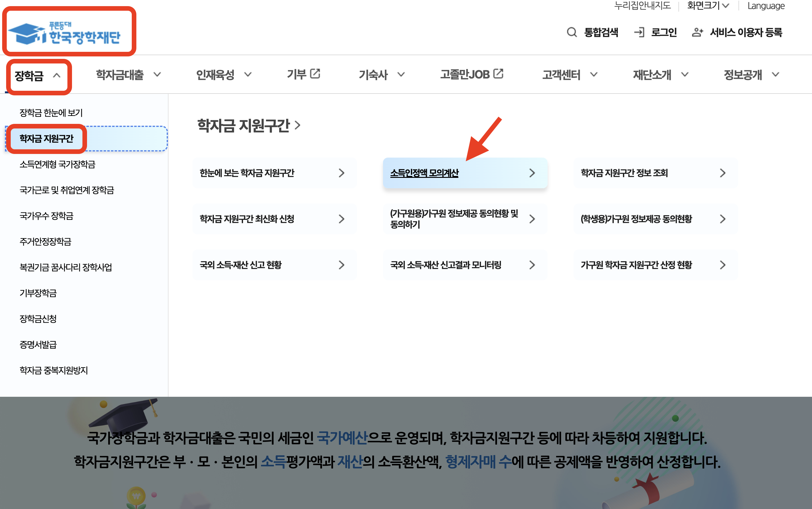Expand the 재단소개 menu chevron
This screenshot has width=812, height=509.
[685, 75]
